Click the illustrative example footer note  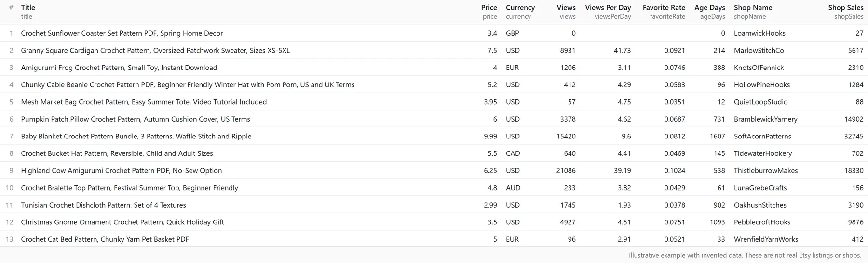point(745,255)
